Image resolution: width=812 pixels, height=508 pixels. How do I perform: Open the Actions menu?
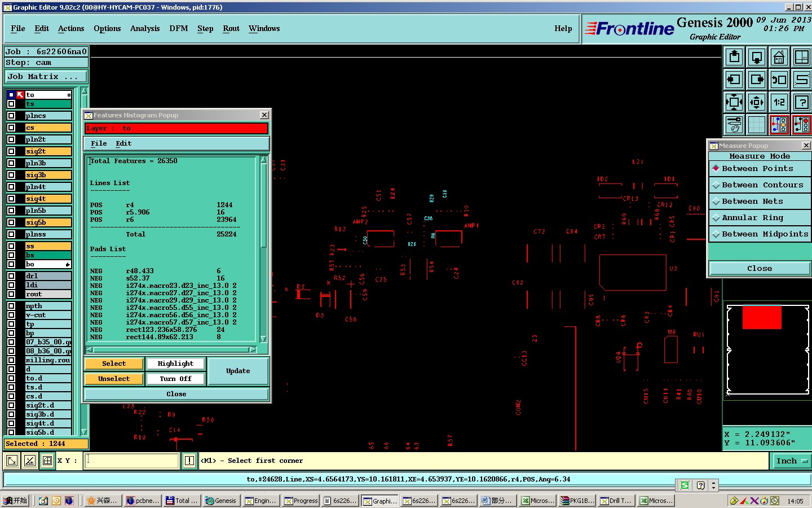71,28
